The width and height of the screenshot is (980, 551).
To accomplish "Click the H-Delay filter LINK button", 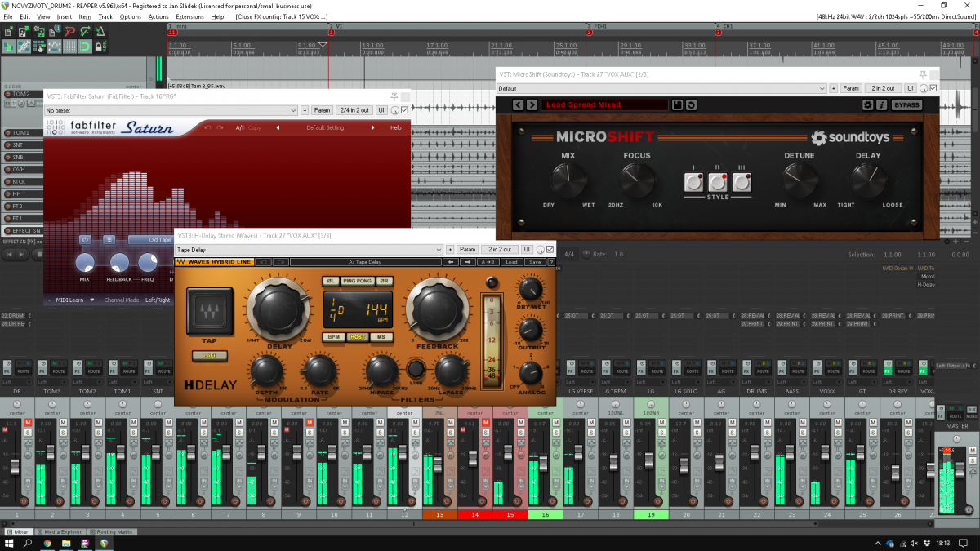I will (x=416, y=369).
